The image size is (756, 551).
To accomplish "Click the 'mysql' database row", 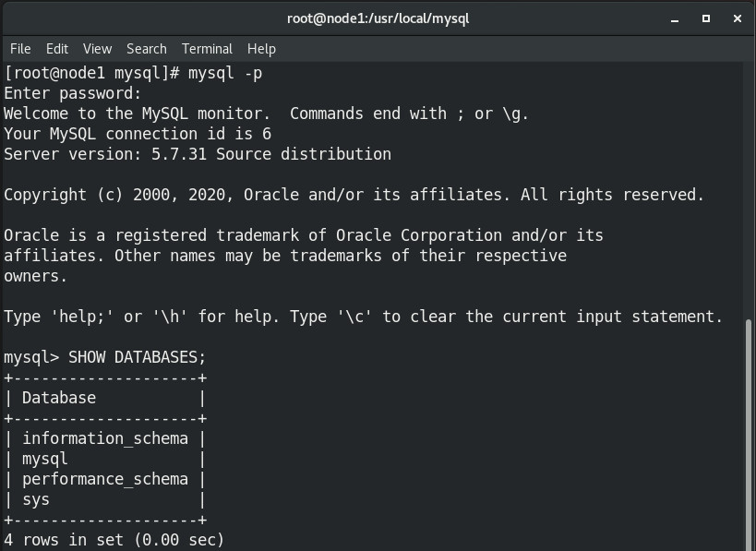I will [x=105, y=459].
